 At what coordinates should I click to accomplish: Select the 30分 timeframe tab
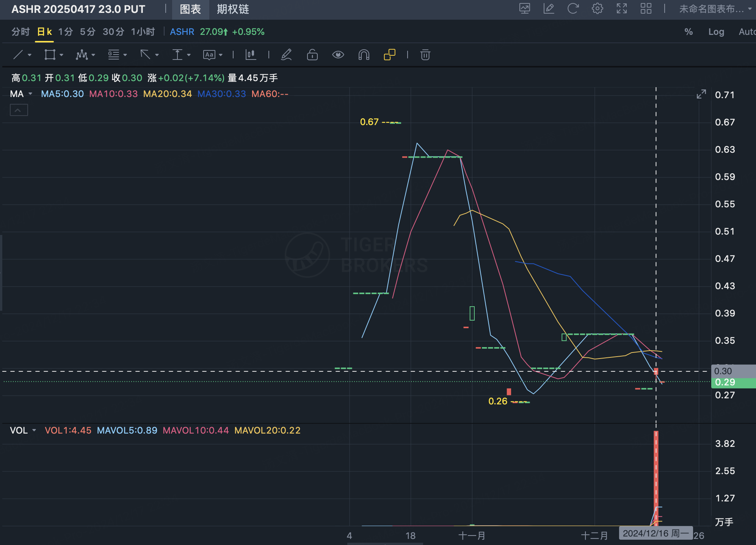pos(113,32)
